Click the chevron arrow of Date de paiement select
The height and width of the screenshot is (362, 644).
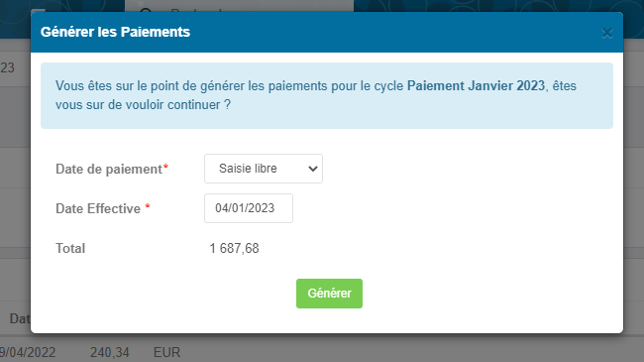(x=313, y=169)
